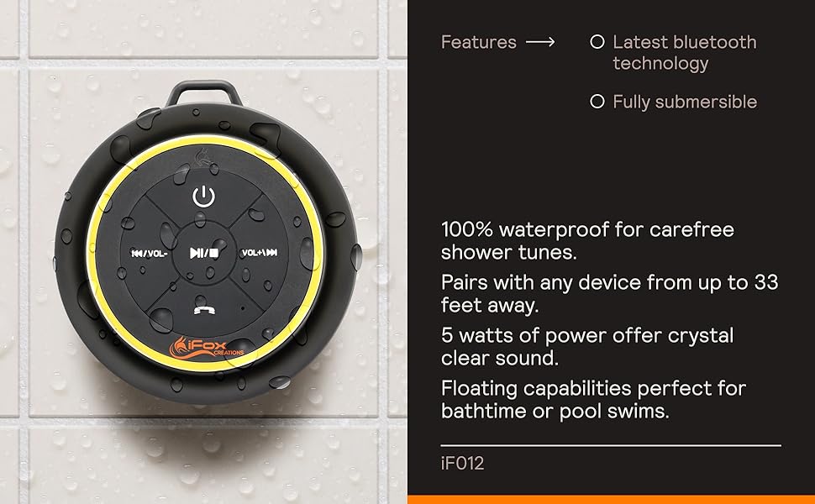
Task: Click the speaker's hanging loop handle
Action: click(204, 93)
